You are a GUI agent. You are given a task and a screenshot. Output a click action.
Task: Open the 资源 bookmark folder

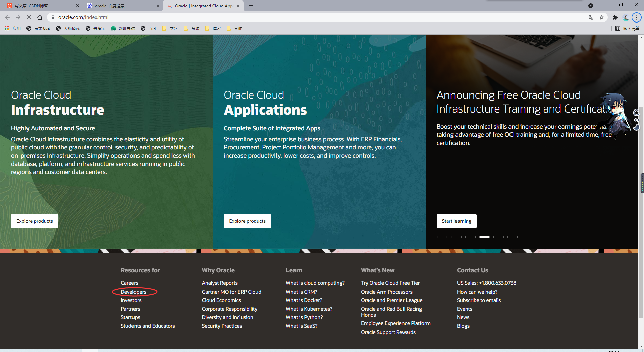[x=191, y=28]
